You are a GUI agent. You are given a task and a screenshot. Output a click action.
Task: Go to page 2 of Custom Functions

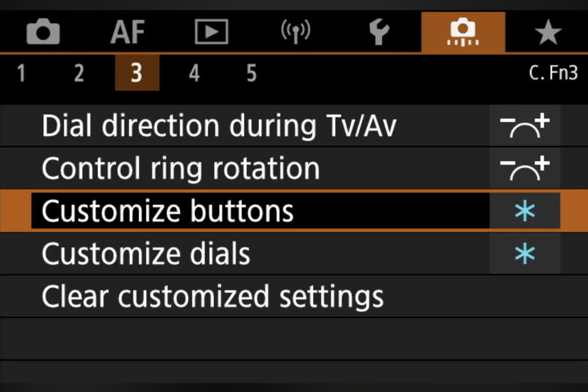(79, 73)
